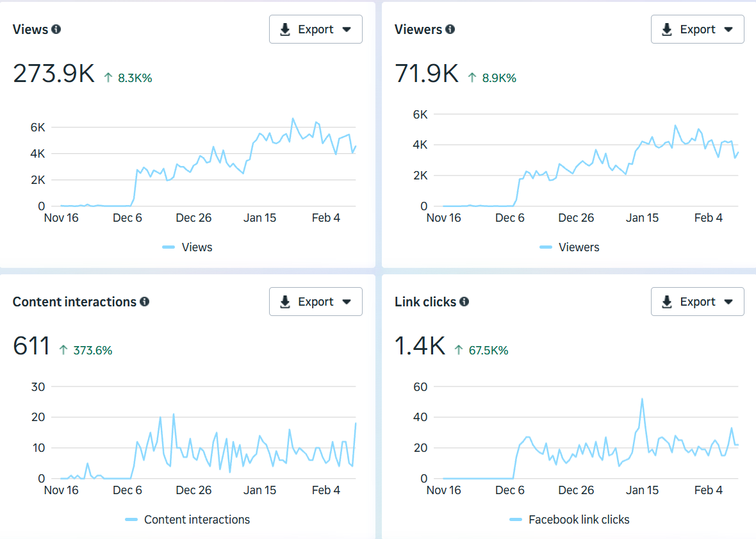The image size is (756, 539).
Task: Expand the Export dropdown on the Views card
Action: 346,29
